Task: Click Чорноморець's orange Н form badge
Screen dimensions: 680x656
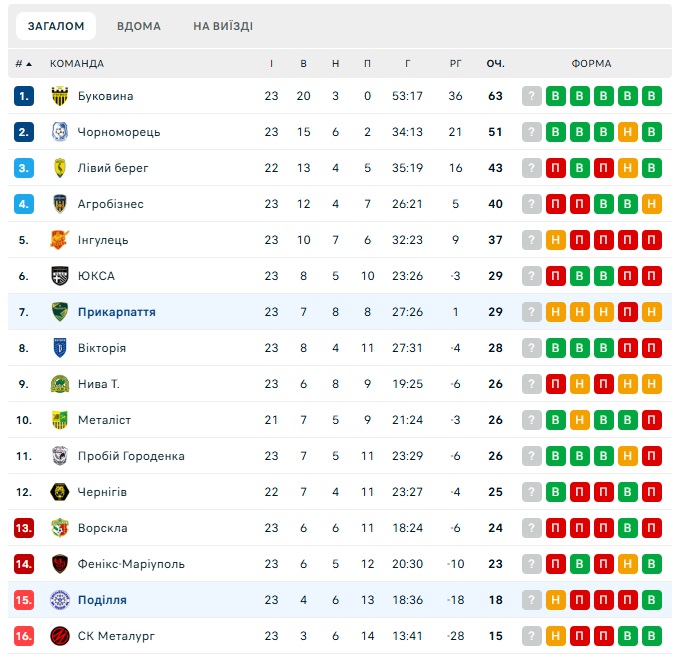Action: click(x=628, y=132)
